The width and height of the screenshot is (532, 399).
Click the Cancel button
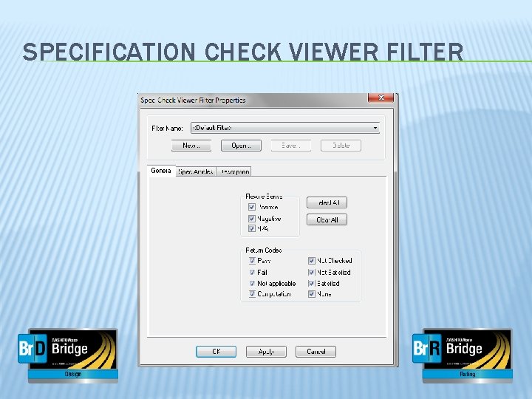(x=316, y=352)
